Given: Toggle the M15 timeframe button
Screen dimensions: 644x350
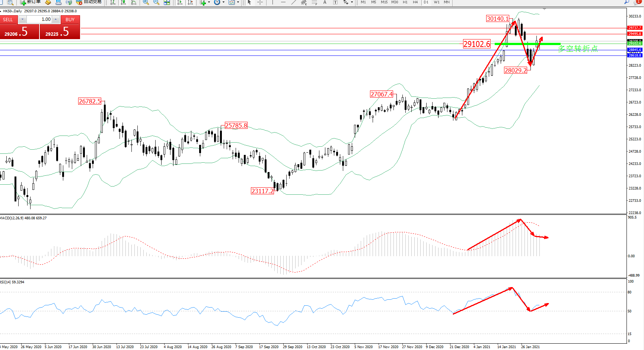Looking at the screenshot, I should (384, 2).
